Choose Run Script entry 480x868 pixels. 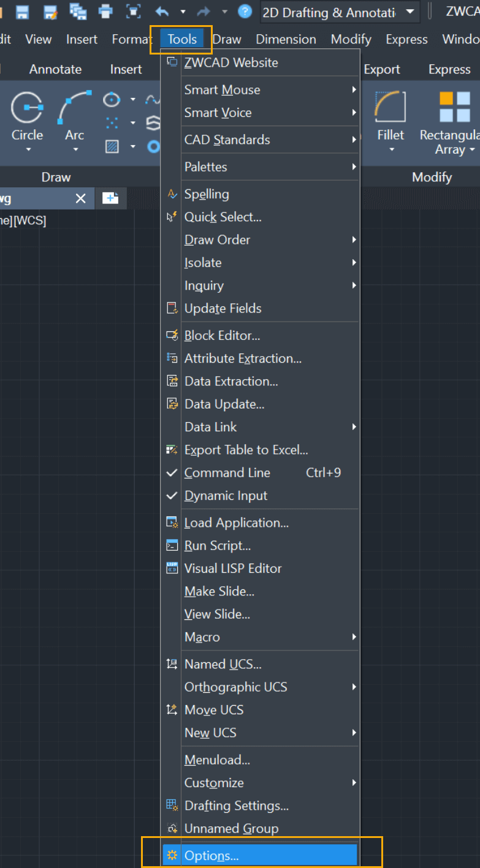260,545
